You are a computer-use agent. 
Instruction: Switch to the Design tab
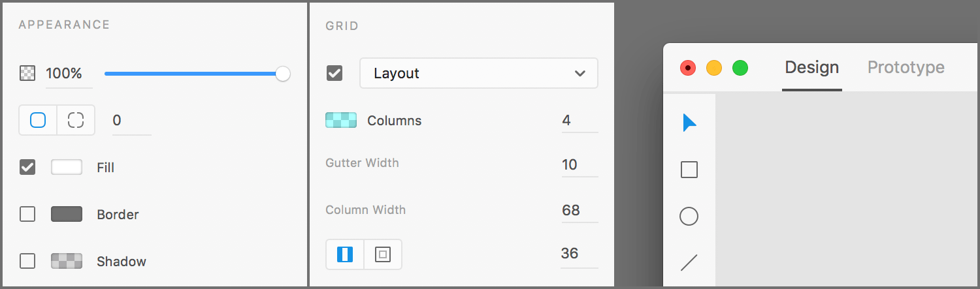coord(812,67)
